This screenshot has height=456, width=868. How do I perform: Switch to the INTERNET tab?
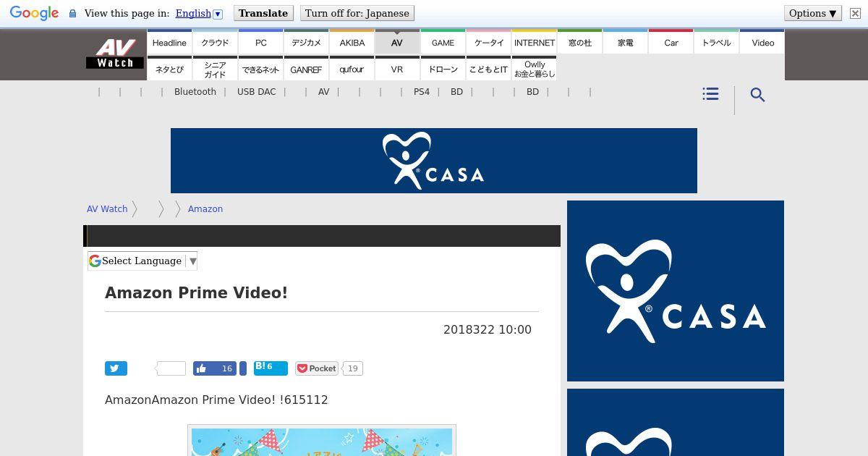(x=535, y=42)
